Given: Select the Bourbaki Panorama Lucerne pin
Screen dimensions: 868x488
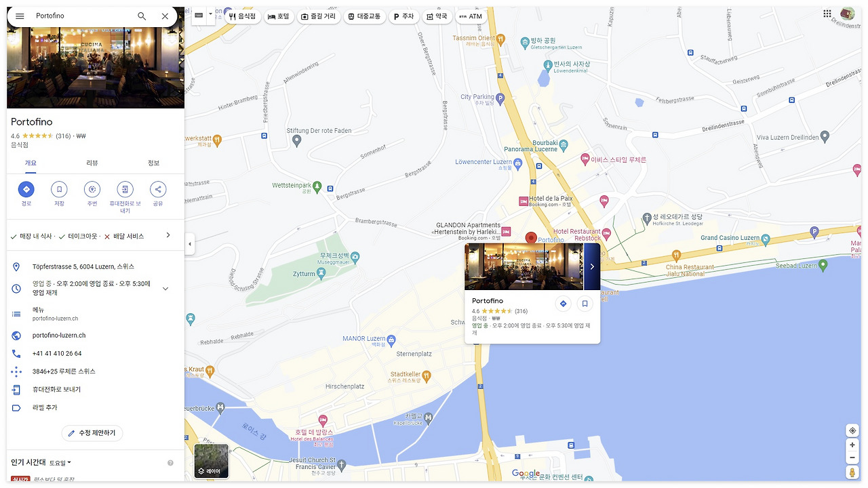Looking at the screenshot, I should coord(562,146).
